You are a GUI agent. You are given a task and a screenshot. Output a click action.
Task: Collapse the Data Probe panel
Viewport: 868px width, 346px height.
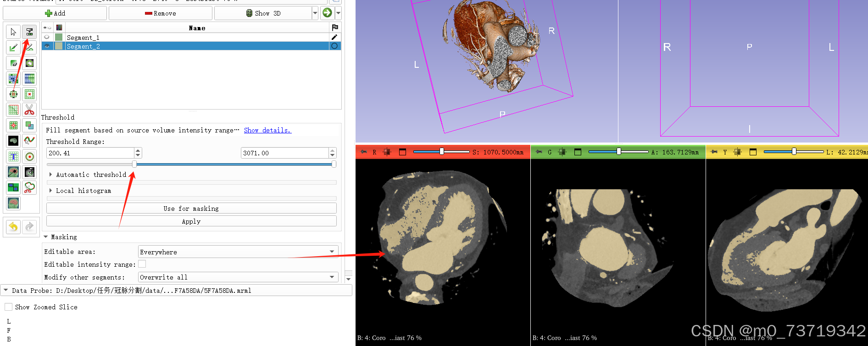[x=6, y=290]
